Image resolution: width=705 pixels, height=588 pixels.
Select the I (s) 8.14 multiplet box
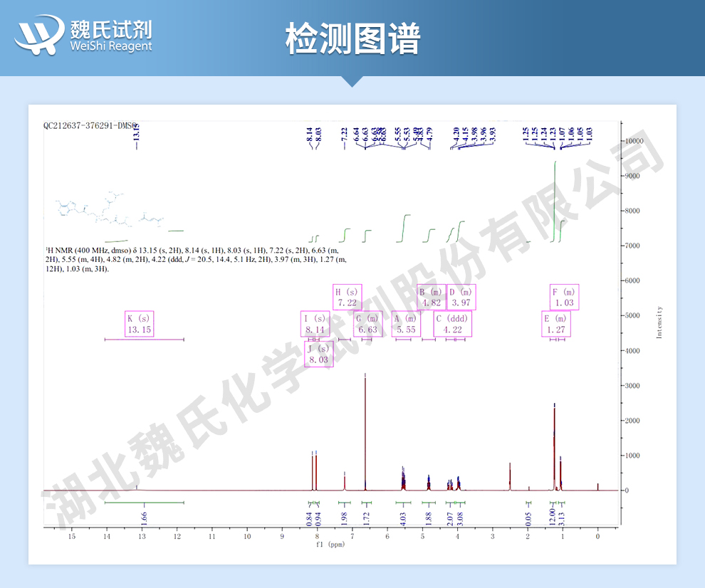pos(315,324)
